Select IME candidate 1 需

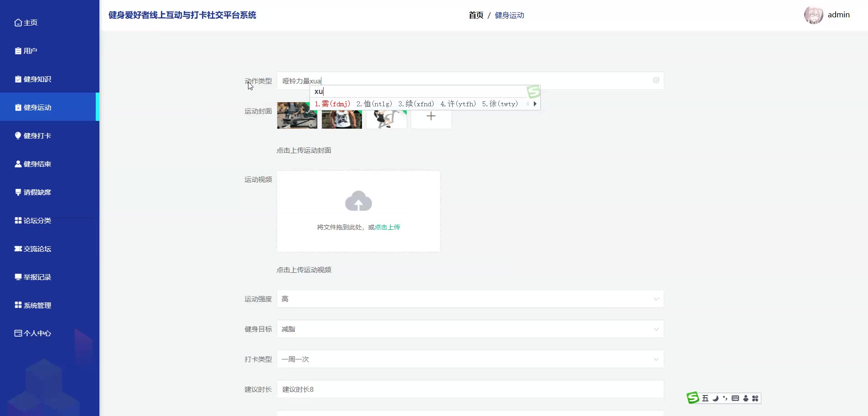tap(332, 104)
